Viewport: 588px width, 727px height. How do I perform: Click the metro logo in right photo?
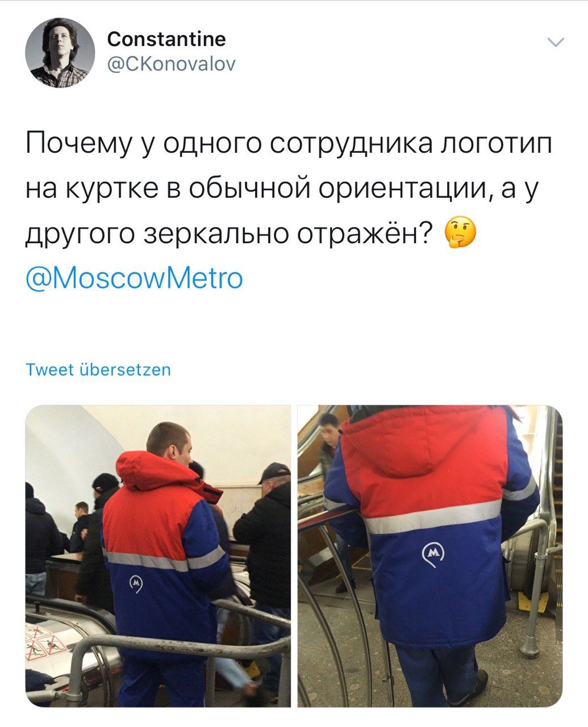pyautogui.click(x=433, y=554)
